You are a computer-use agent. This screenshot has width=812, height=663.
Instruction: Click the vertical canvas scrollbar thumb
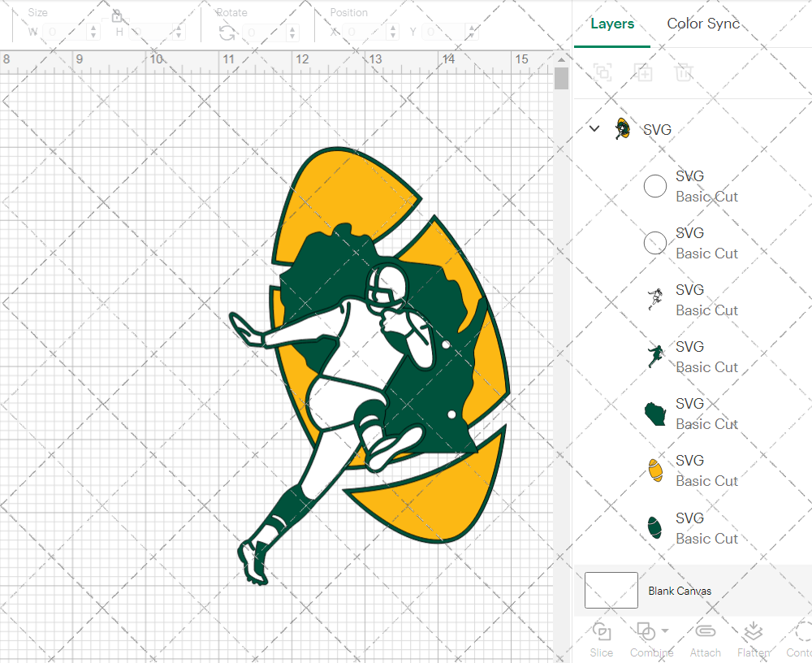click(x=561, y=79)
